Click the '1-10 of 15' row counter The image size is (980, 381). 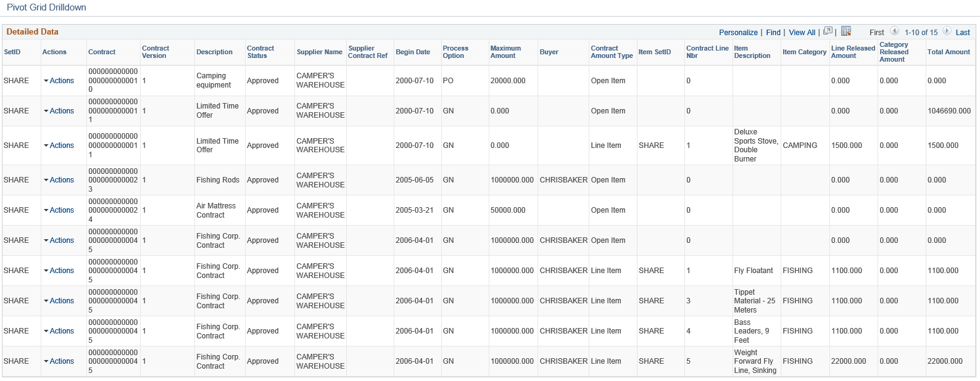click(x=921, y=33)
